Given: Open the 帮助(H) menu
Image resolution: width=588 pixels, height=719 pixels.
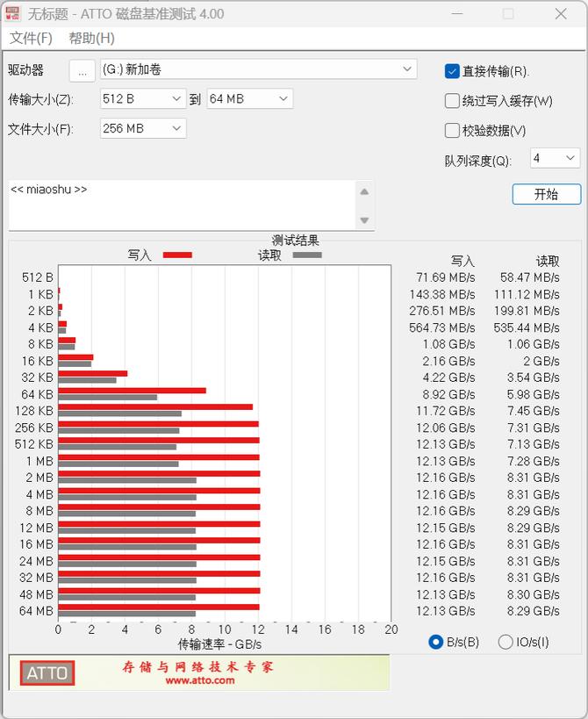Looking at the screenshot, I should 91,38.
